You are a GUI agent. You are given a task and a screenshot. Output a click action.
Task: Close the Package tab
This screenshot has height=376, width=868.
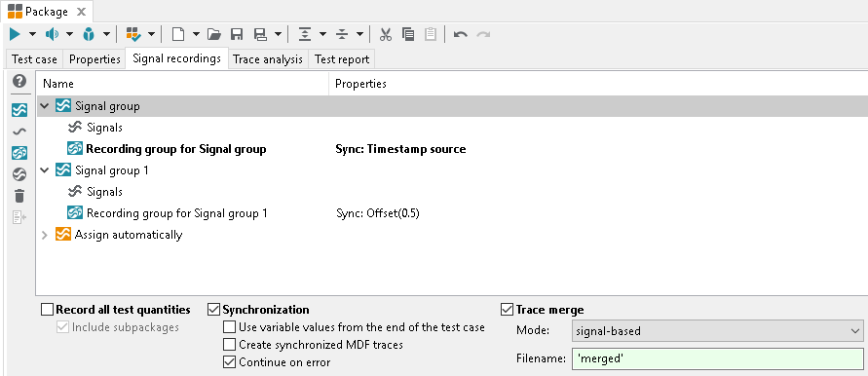click(x=81, y=12)
